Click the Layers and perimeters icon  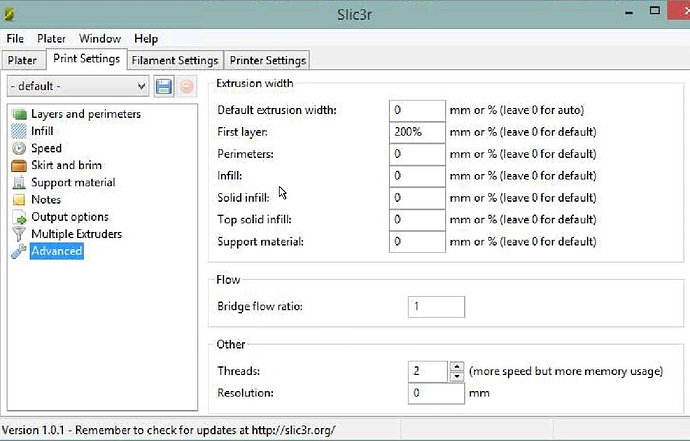point(19,114)
